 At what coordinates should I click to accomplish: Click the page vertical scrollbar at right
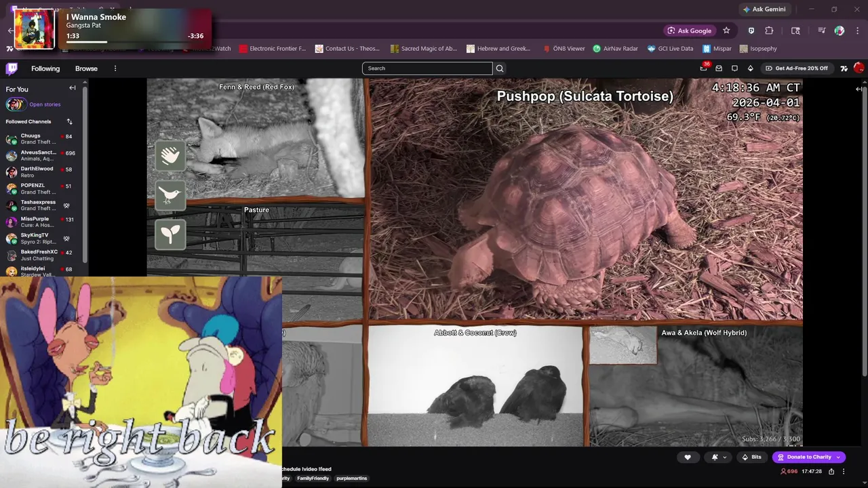click(865, 230)
